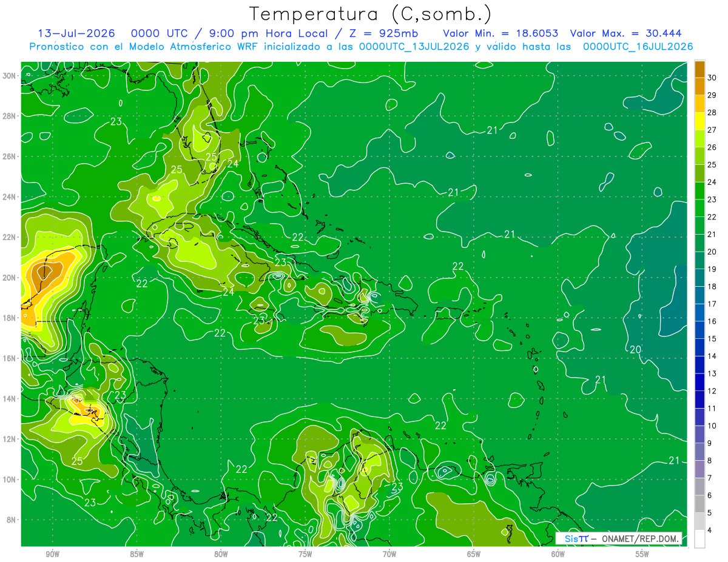This screenshot has height=562, width=728.
Task: Click the color scale label "6"
Action: [x=710, y=495]
